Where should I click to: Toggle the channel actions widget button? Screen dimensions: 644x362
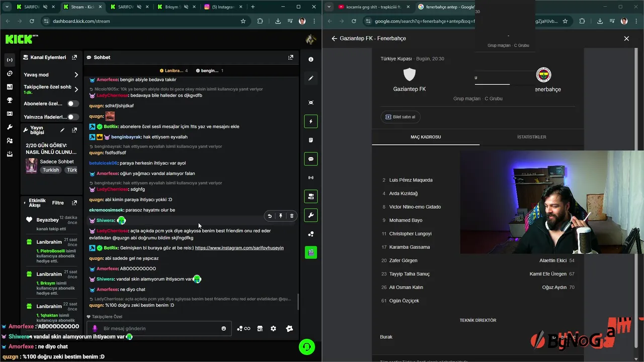(311, 197)
